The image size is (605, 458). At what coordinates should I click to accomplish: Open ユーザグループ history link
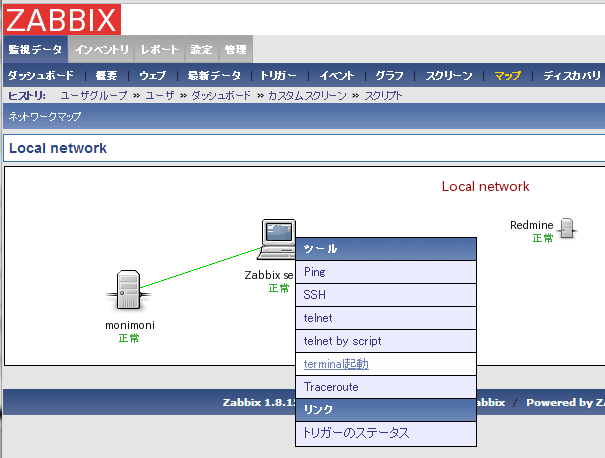coord(94,95)
